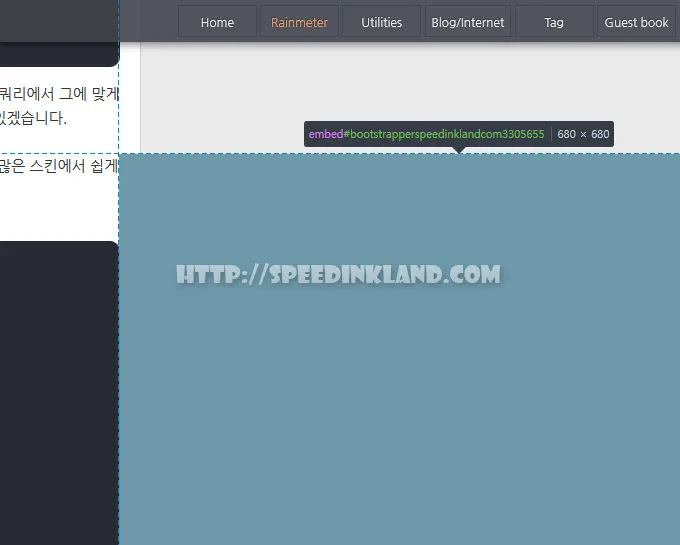
Task: Open the Home navigation menu item
Action: click(x=217, y=22)
